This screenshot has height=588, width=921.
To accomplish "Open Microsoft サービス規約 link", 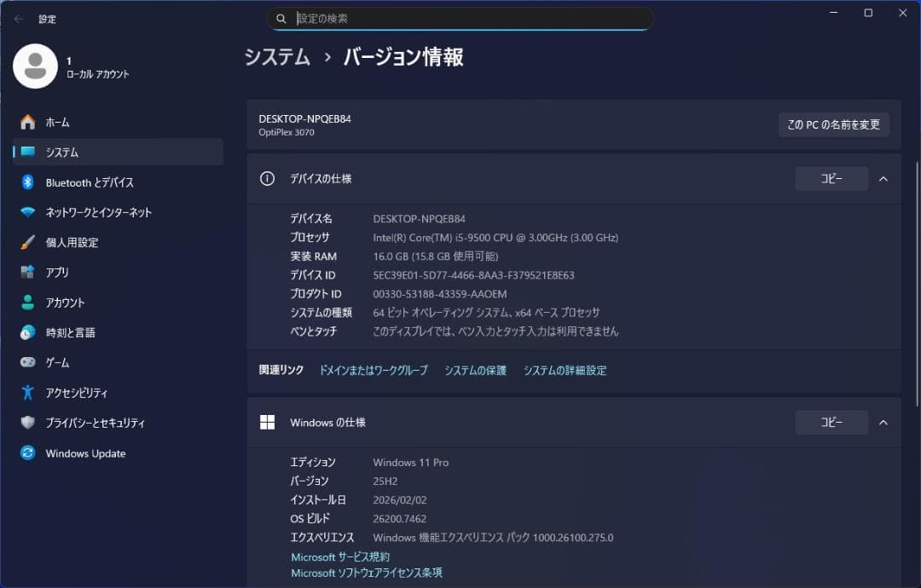I will [340, 557].
